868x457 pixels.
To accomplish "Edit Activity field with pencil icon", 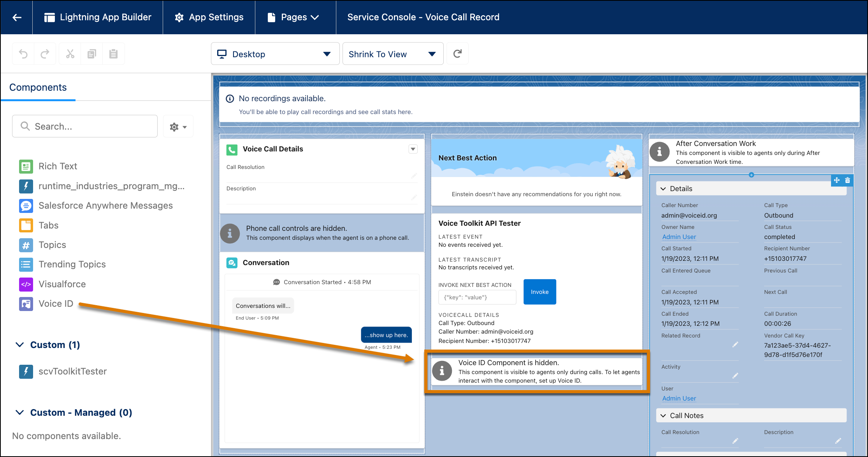I will click(735, 376).
